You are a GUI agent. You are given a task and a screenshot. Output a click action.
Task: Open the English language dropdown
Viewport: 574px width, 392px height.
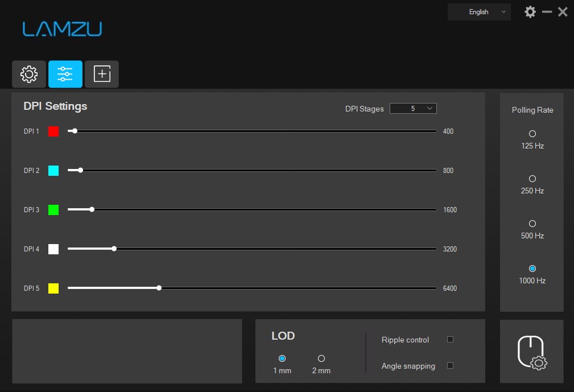coord(479,12)
